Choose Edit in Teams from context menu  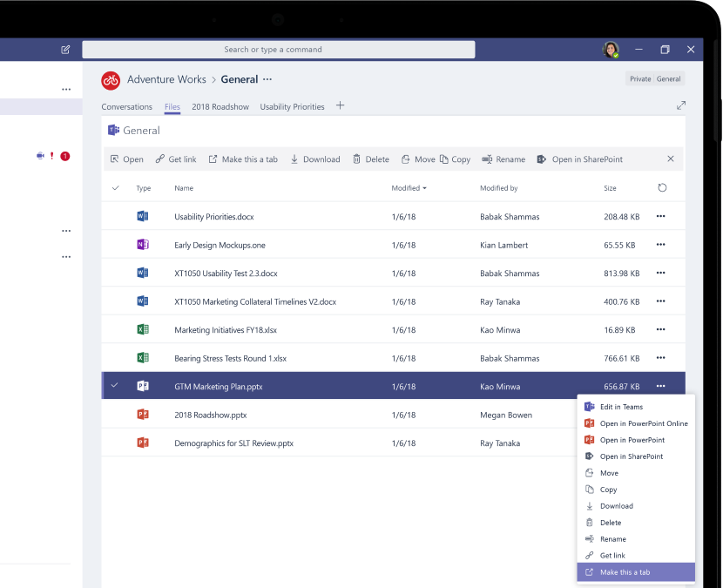pyautogui.click(x=636, y=407)
